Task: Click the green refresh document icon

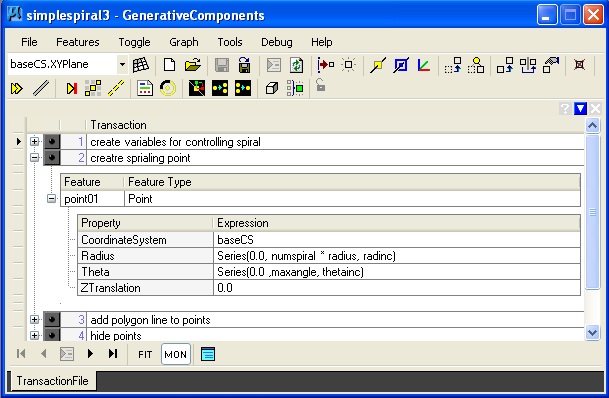Action: point(296,65)
